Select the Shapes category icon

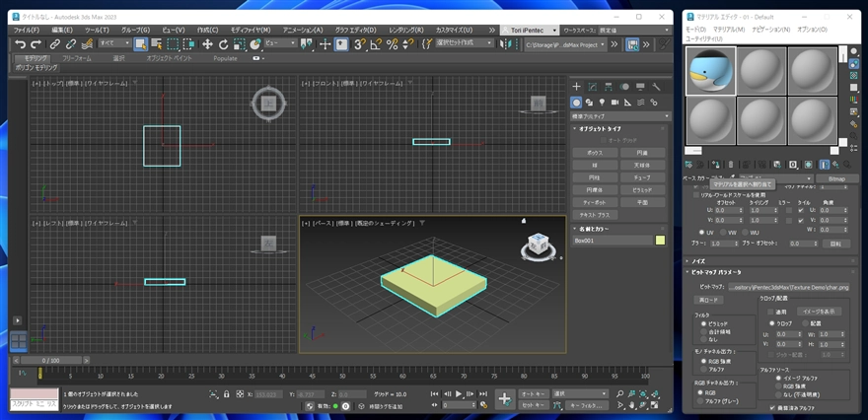point(589,103)
